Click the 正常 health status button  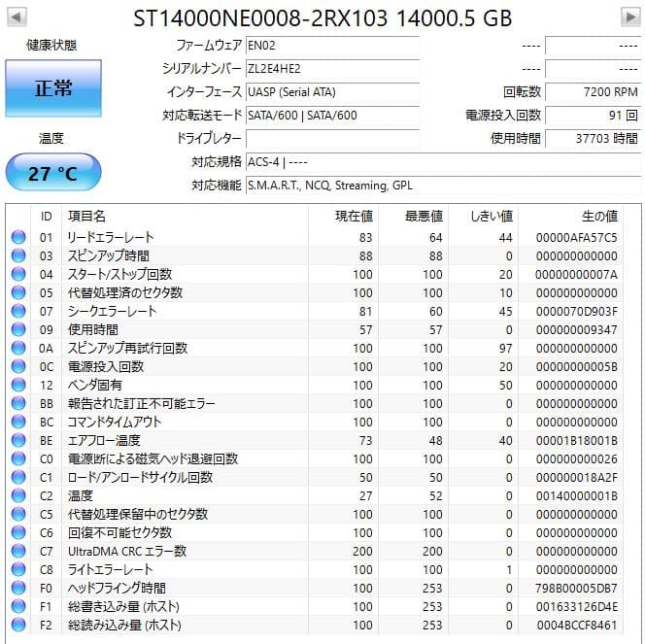tap(53, 88)
